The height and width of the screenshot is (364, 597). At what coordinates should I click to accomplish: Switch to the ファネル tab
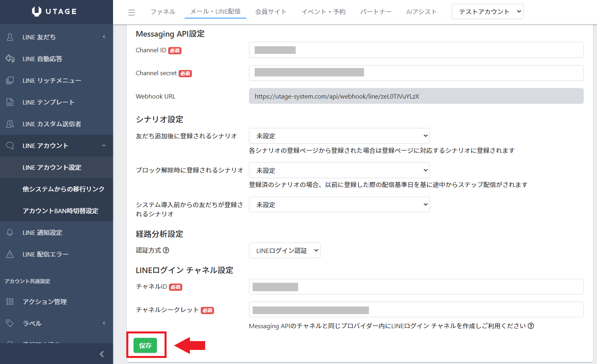(163, 12)
